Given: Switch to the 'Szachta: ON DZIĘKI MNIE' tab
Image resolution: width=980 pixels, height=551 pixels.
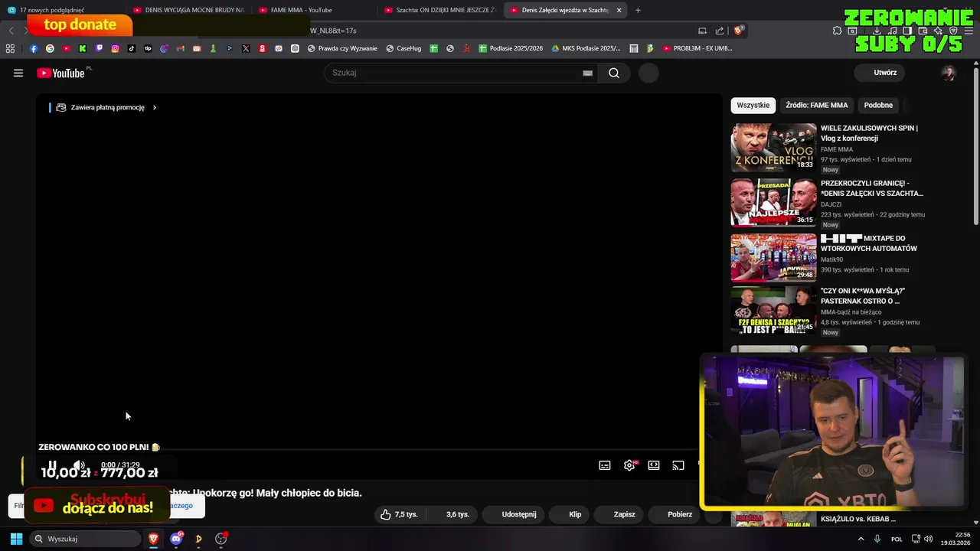Looking at the screenshot, I should click(x=440, y=10).
